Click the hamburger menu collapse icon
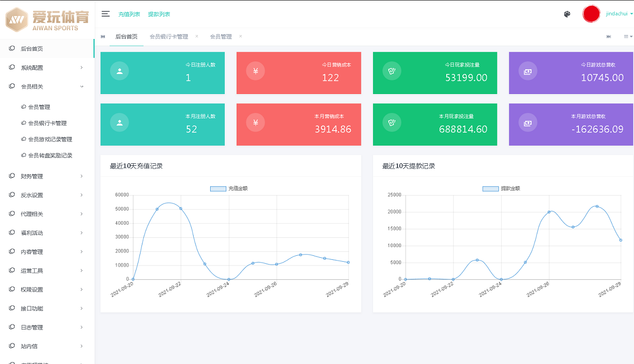This screenshot has width=634, height=364. tap(105, 14)
